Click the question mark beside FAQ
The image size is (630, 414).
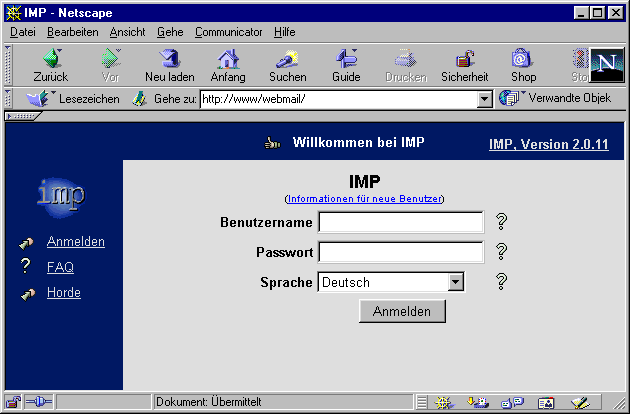tap(25, 266)
